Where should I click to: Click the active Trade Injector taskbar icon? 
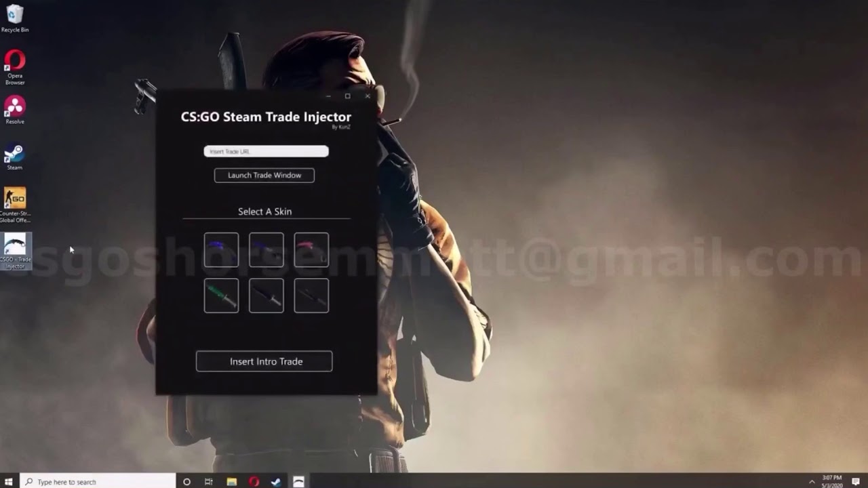298,482
